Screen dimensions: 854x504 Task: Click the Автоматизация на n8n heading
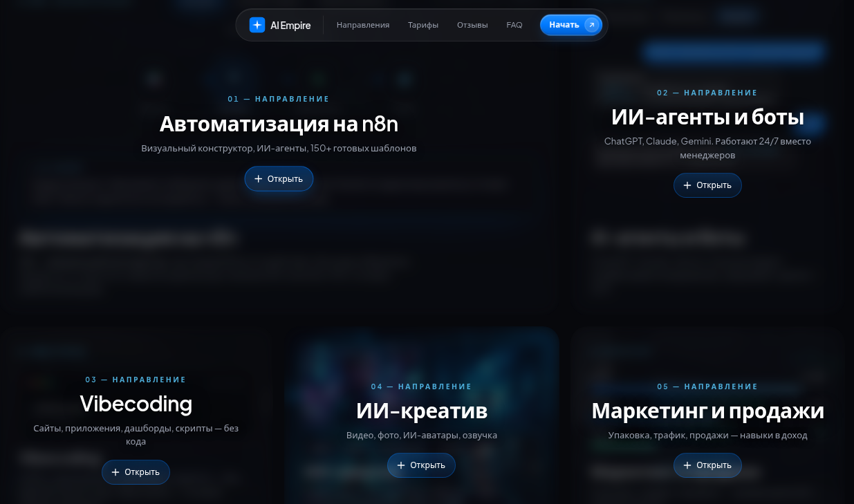(x=279, y=124)
